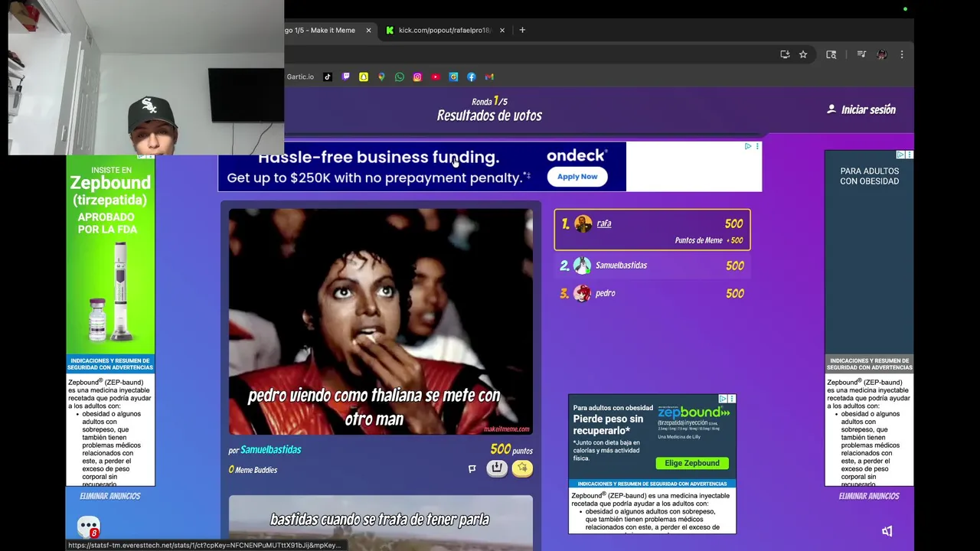980x551 pixels.
Task: Open the Instagram bookmark icon
Action: point(417,77)
